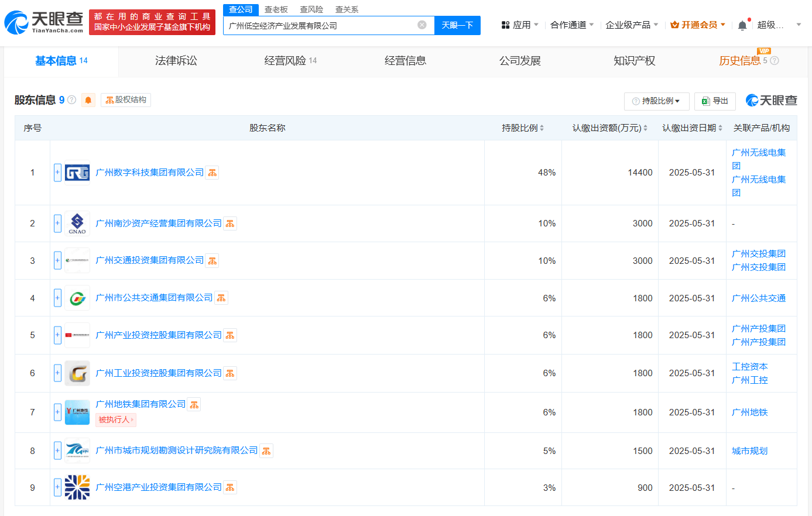Click the 广州数字科技集团 company logo

[x=77, y=173]
